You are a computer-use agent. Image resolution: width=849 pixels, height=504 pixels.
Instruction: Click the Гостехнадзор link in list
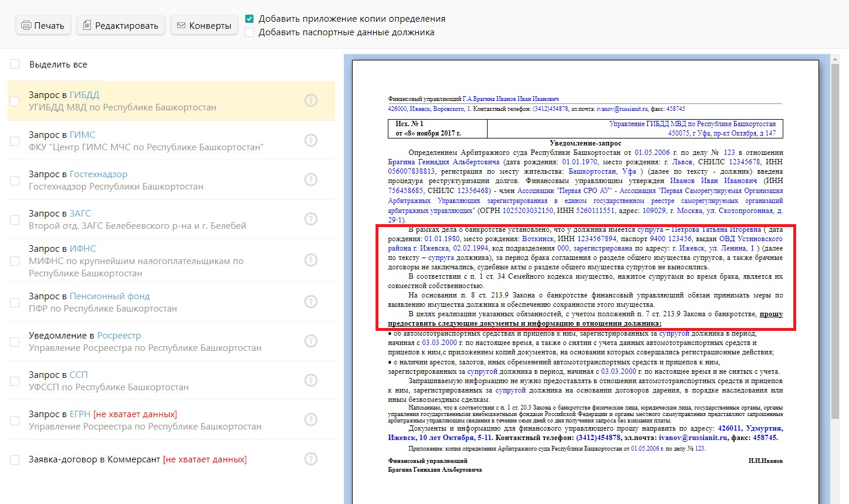[x=98, y=174]
